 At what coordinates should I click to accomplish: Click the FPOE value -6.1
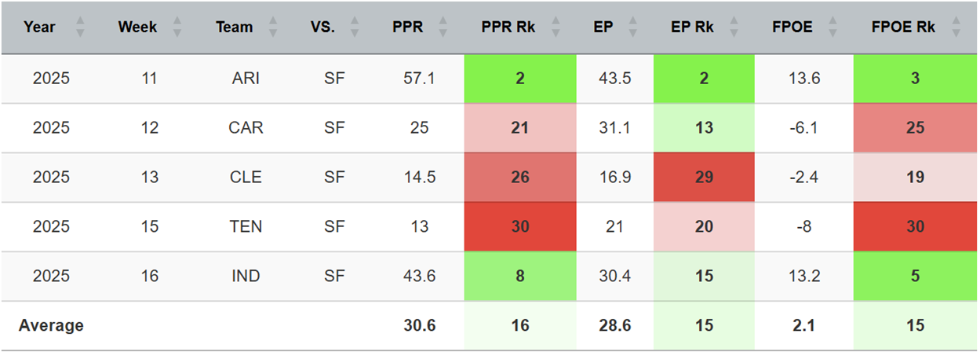pos(803,128)
